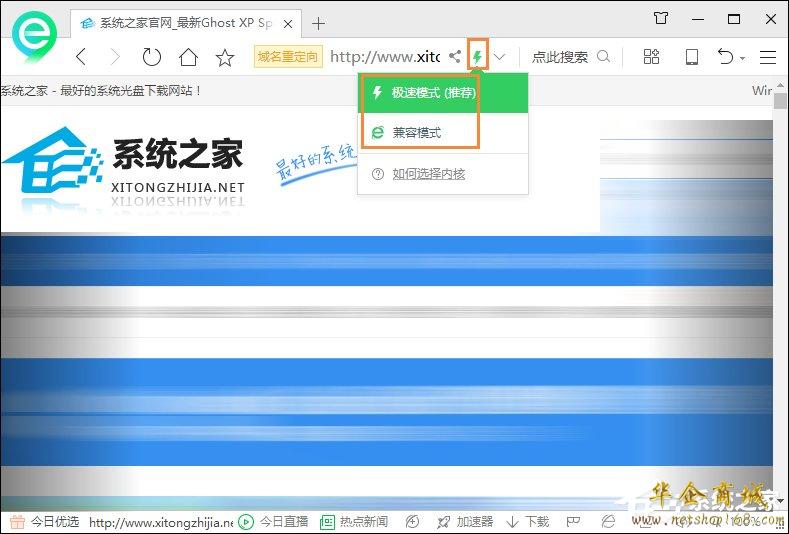The image size is (789, 534).
Task: Click the mobile device icon in toolbar
Action: tap(691, 57)
